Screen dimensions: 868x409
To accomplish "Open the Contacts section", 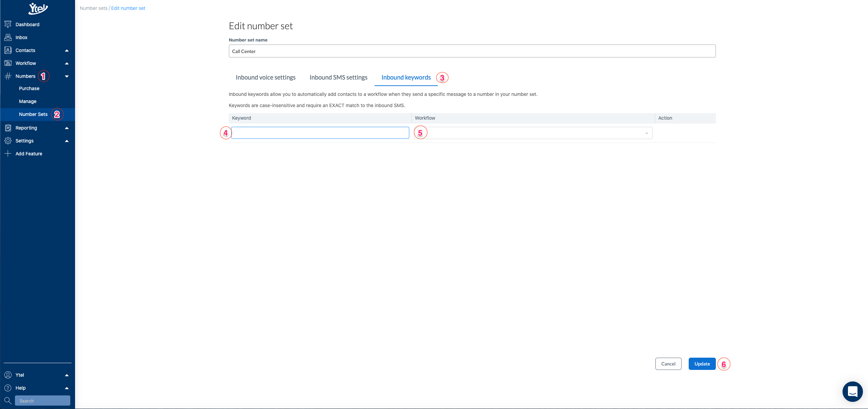I will (25, 50).
